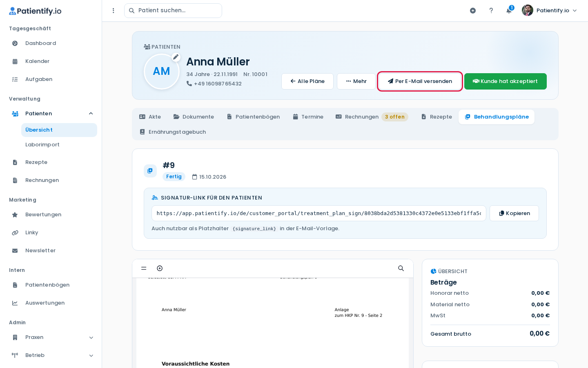Click the Patient suchen search field
The image size is (588, 368).
173,11
